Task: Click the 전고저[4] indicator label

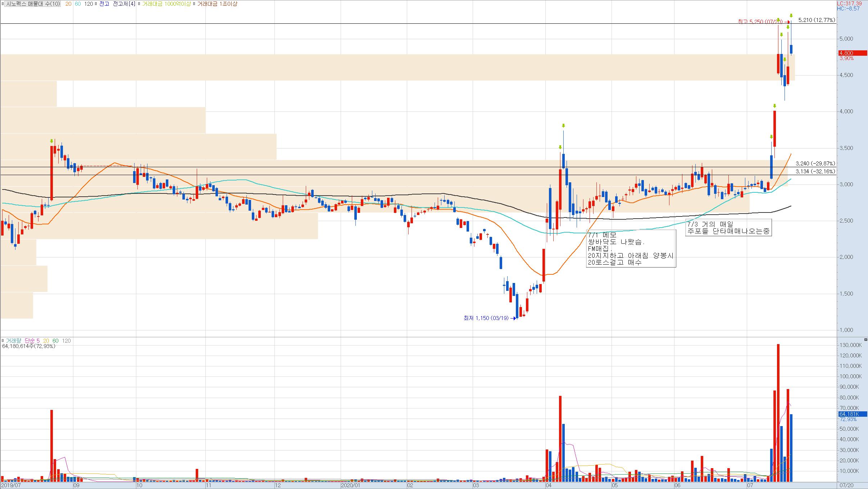Action: (124, 4)
